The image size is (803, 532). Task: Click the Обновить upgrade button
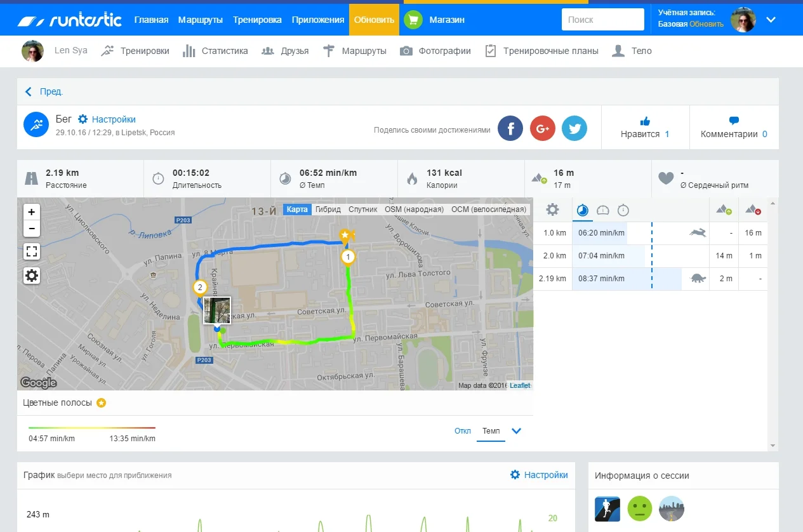click(374, 20)
